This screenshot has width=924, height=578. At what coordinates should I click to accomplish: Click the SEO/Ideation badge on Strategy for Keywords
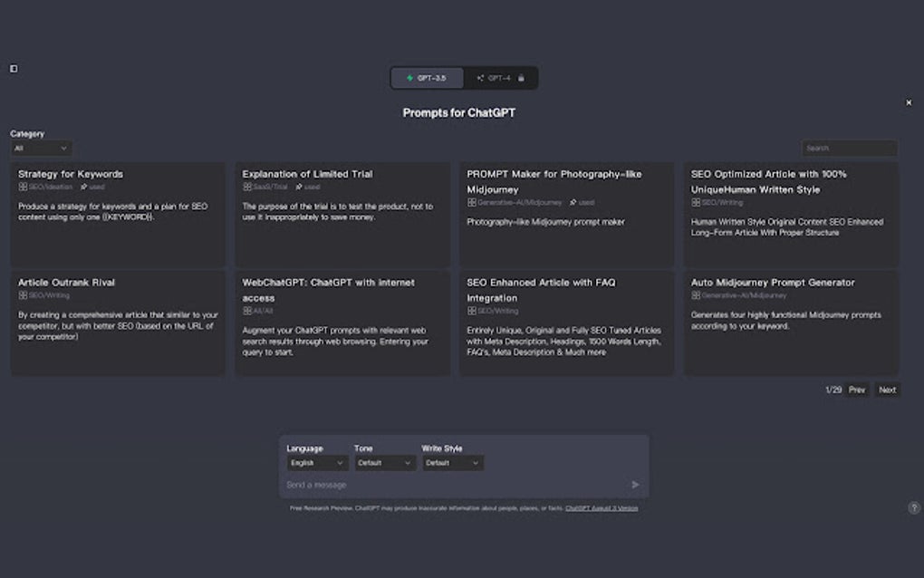pos(45,188)
